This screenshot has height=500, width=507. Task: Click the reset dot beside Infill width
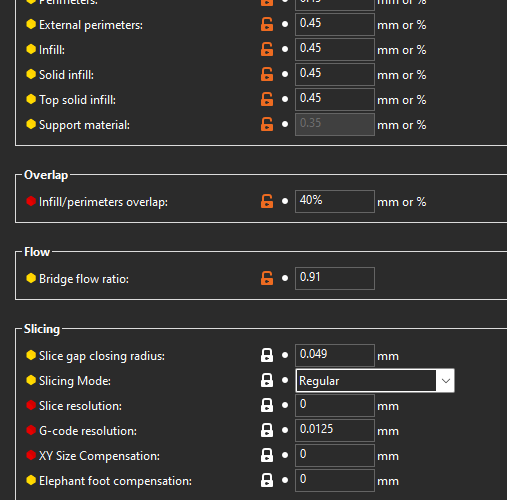click(x=285, y=49)
